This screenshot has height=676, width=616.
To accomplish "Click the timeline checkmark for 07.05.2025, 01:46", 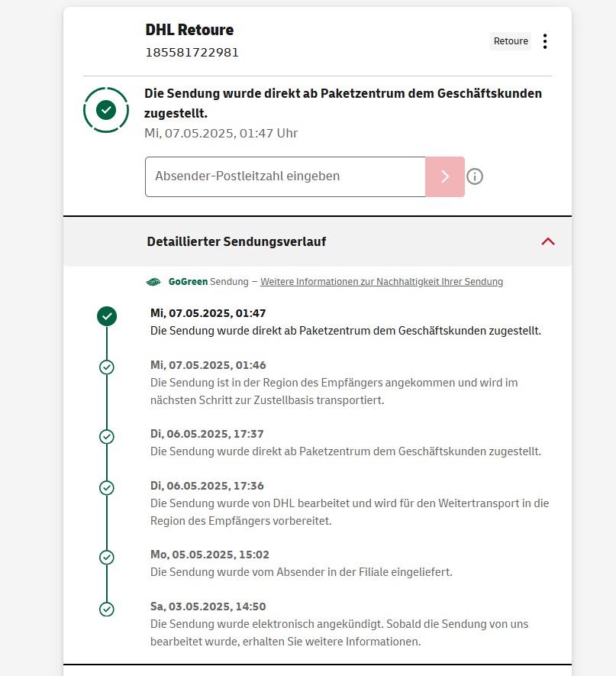I will point(107,367).
